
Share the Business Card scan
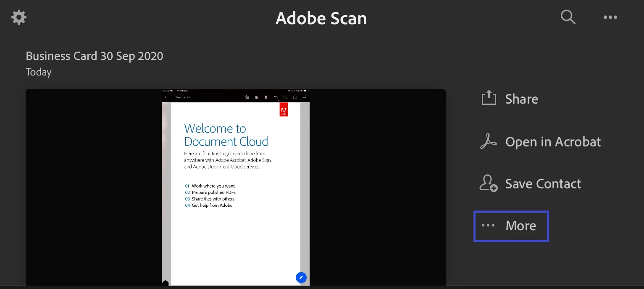coord(510,99)
